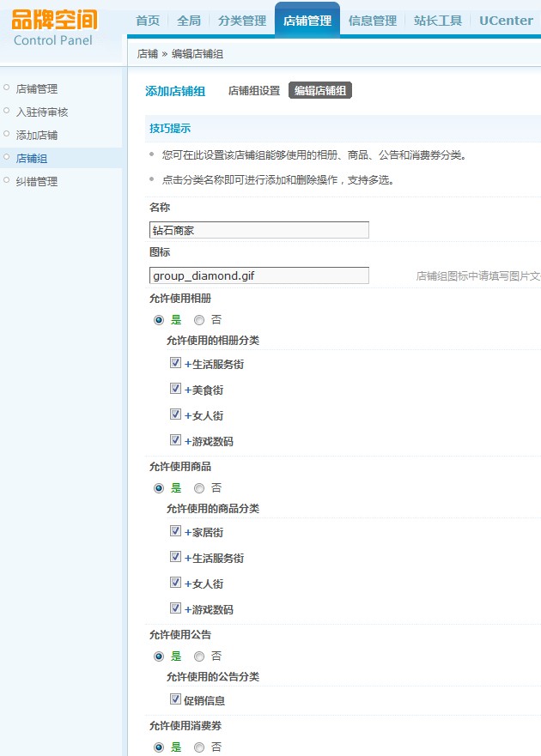Open the 全局 tab
Image resolution: width=541 pixels, height=756 pixels.
click(189, 21)
